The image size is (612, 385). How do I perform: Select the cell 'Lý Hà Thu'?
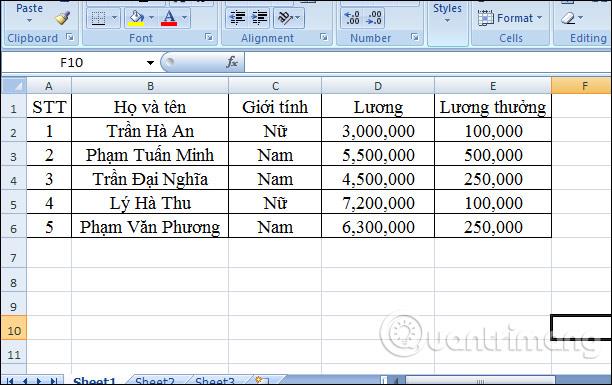pos(150,202)
